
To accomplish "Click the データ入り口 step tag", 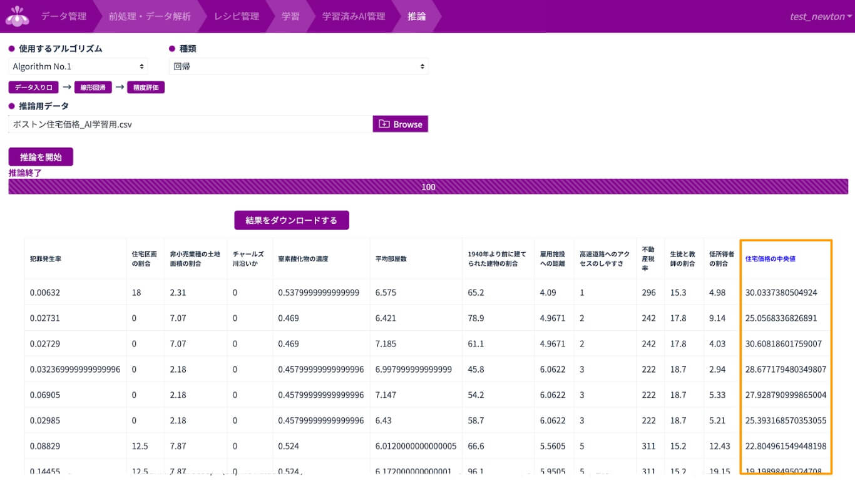I will click(34, 88).
